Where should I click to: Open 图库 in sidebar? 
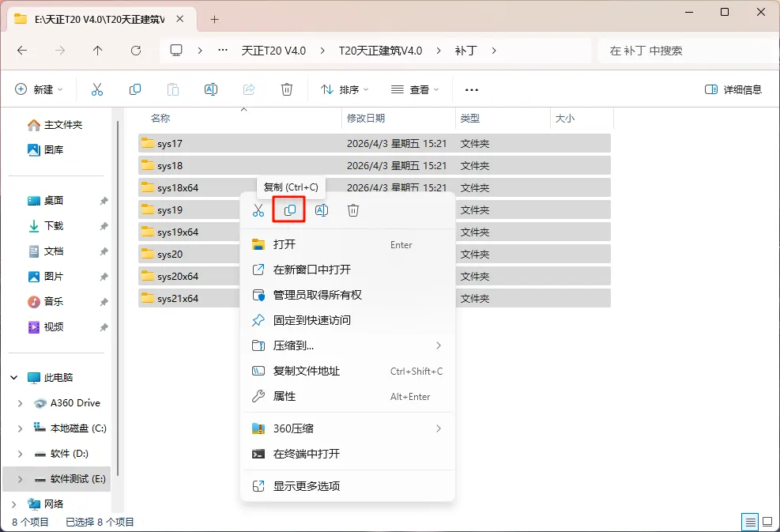(45, 149)
